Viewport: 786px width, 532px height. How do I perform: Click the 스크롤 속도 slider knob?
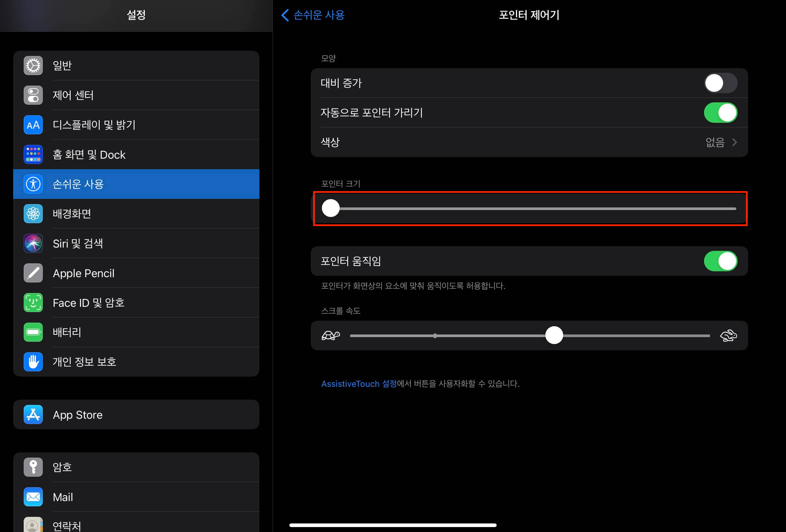tap(554, 335)
